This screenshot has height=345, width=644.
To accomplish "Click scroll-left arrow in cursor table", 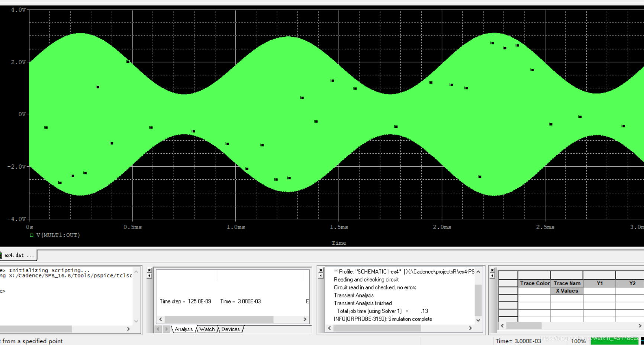I will pyautogui.click(x=502, y=326).
